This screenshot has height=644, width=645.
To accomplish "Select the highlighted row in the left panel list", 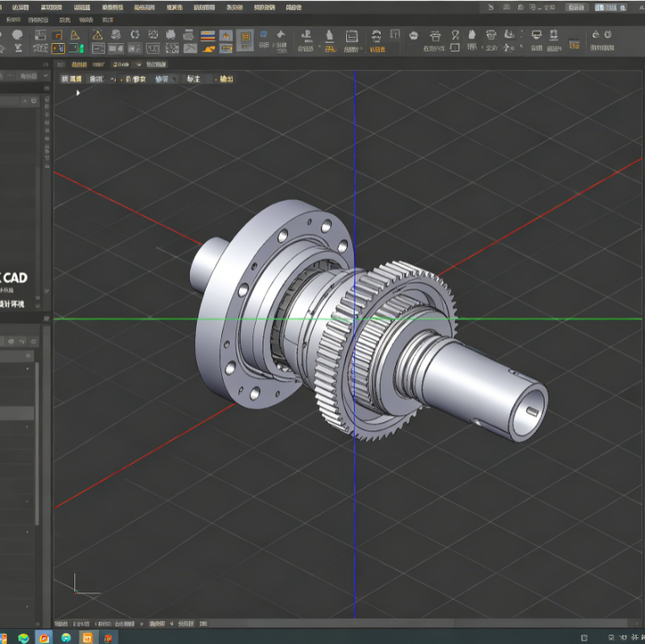I will click(17, 414).
